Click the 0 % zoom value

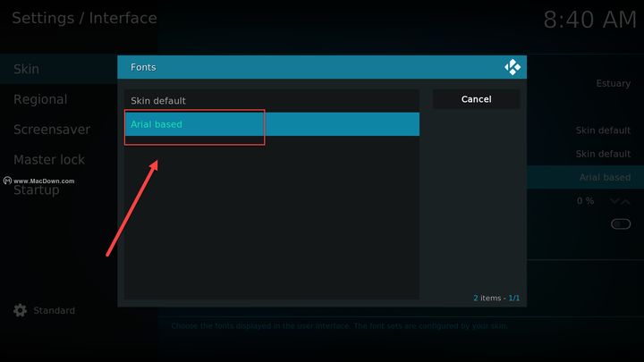tap(585, 201)
